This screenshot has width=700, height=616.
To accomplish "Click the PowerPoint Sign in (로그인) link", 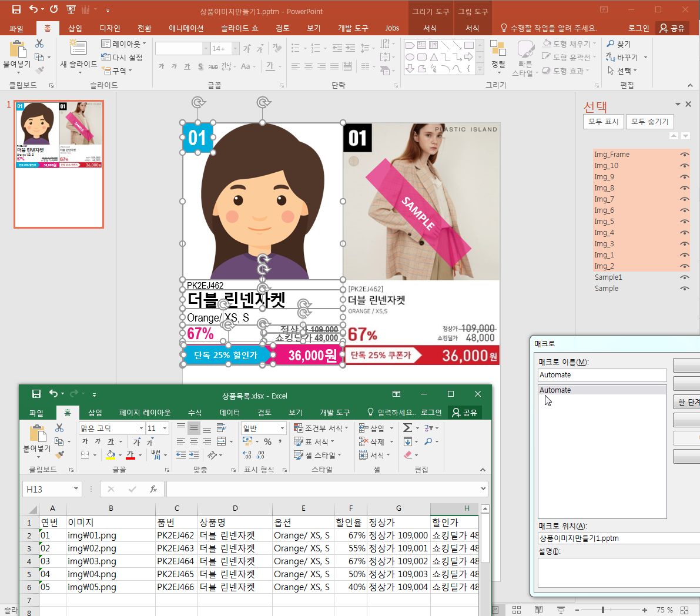I will [638, 28].
